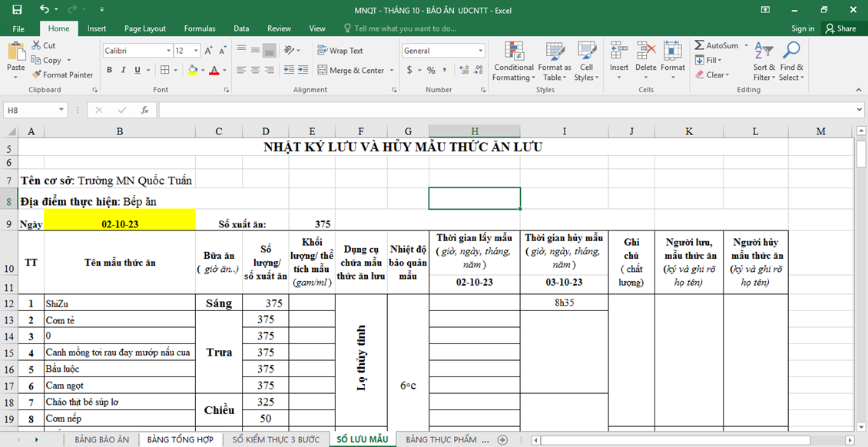The image size is (868, 447).
Task: Switch to BẢNG TỔNG HỢP sheet tab
Action: point(181,439)
